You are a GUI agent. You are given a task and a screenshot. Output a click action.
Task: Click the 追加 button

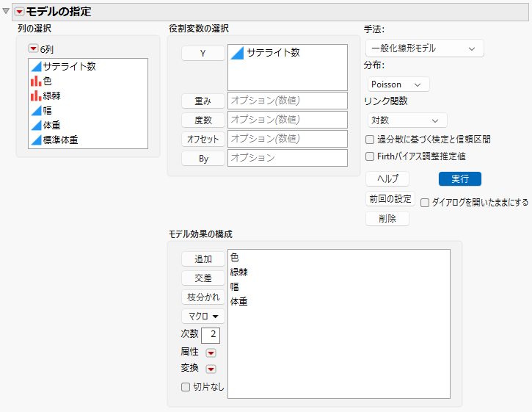click(x=203, y=259)
